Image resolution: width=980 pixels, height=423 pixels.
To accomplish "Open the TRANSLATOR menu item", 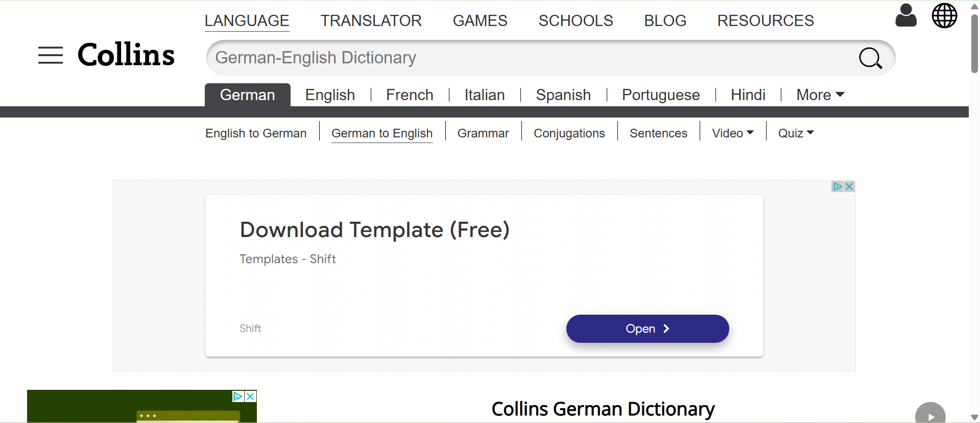I will tap(371, 21).
